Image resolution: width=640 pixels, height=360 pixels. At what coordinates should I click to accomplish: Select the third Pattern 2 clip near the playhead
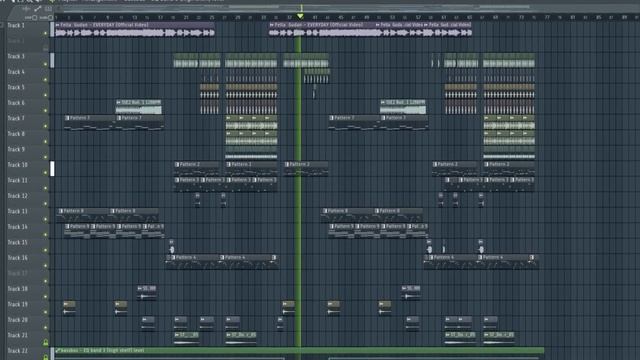click(x=306, y=169)
